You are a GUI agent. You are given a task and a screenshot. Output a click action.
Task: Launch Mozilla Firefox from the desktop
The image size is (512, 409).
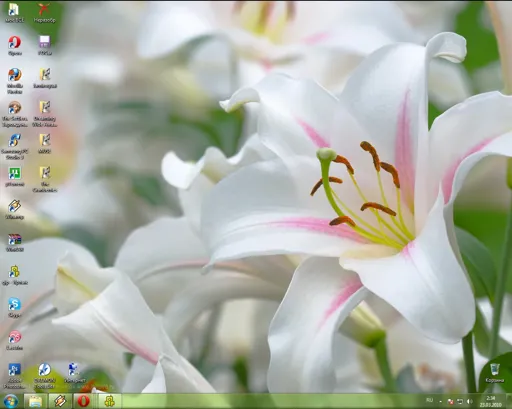(x=14, y=81)
